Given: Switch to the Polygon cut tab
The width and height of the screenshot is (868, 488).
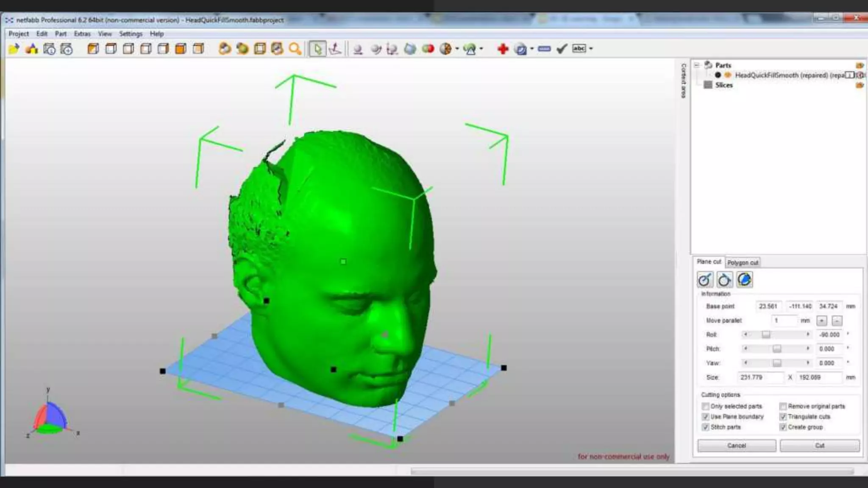Looking at the screenshot, I should (743, 263).
